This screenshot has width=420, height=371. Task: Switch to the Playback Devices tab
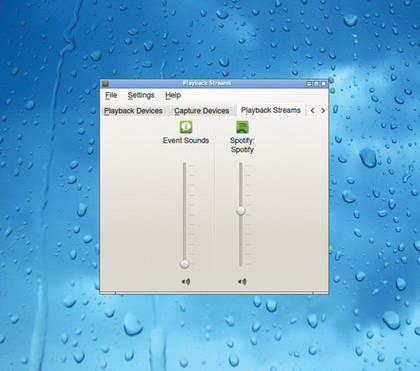point(133,111)
